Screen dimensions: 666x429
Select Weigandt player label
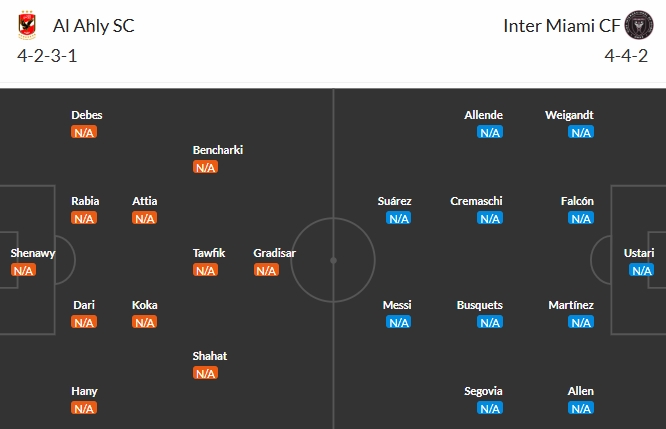pos(569,115)
